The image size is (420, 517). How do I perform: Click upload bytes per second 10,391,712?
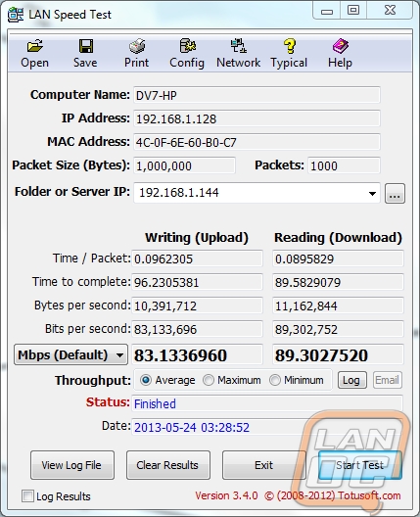tap(197, 305)
